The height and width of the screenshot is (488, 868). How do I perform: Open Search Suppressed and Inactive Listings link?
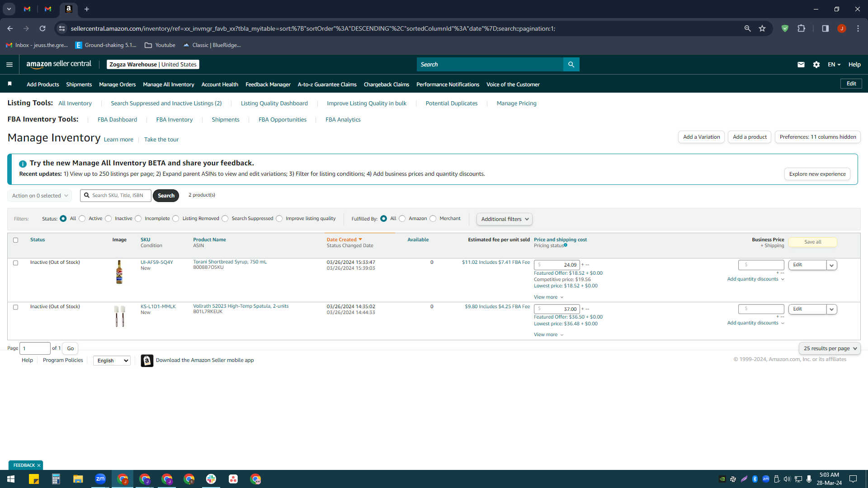[x=166, y=103]
